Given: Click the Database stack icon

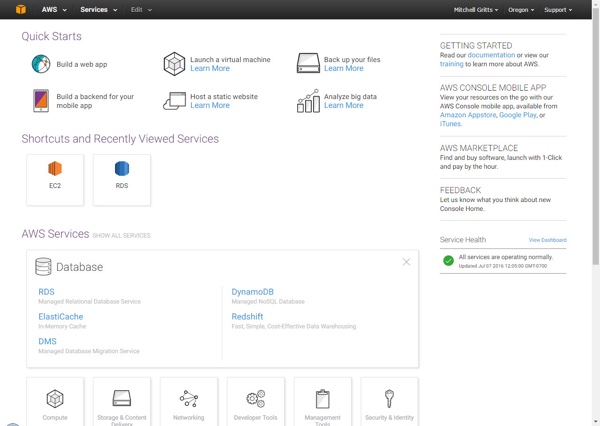Looking at the screenshot, I should tap(43, 266).
